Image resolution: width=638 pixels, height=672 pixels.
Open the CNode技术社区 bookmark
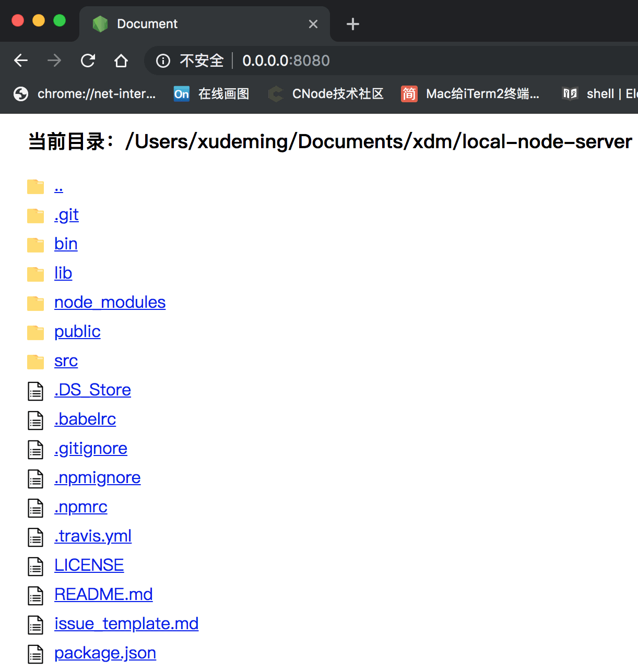pos(326,94)
